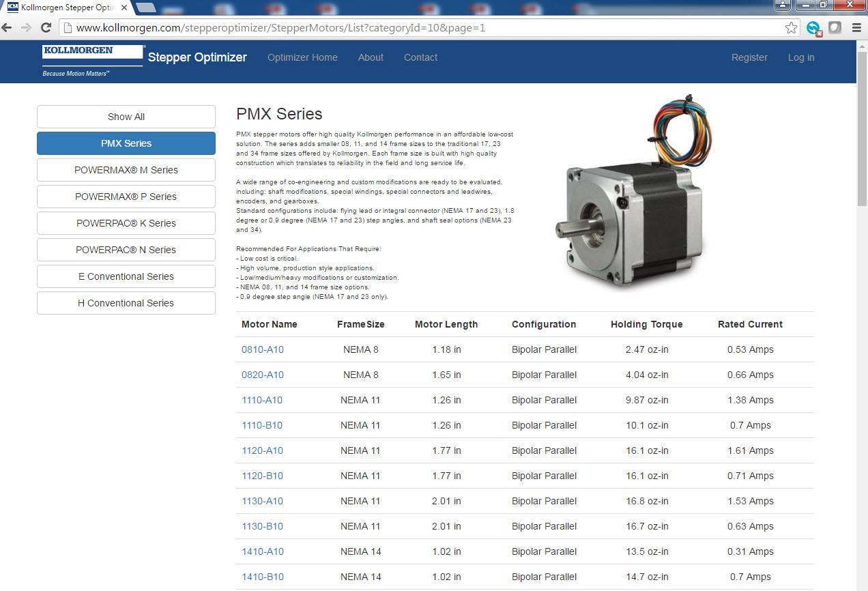Select the H Conventional Series category
This screenshot has height=591, width=868.
click(x=126, y=303)
